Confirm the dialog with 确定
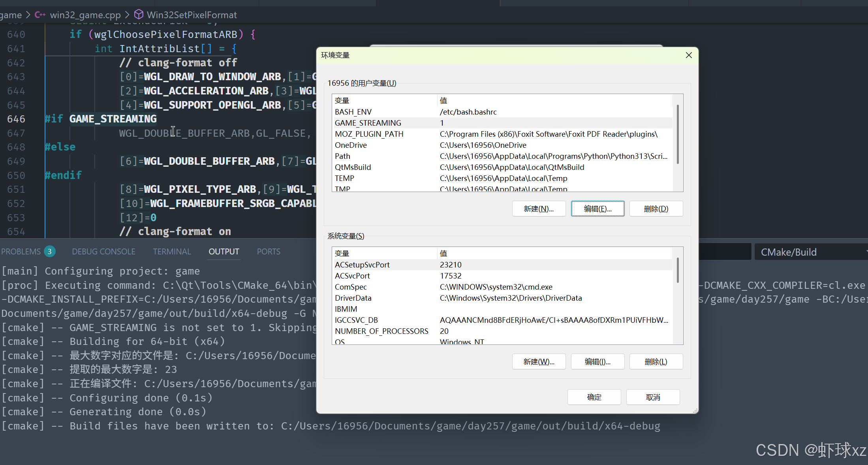868x465 pixels. click(594, 397)
